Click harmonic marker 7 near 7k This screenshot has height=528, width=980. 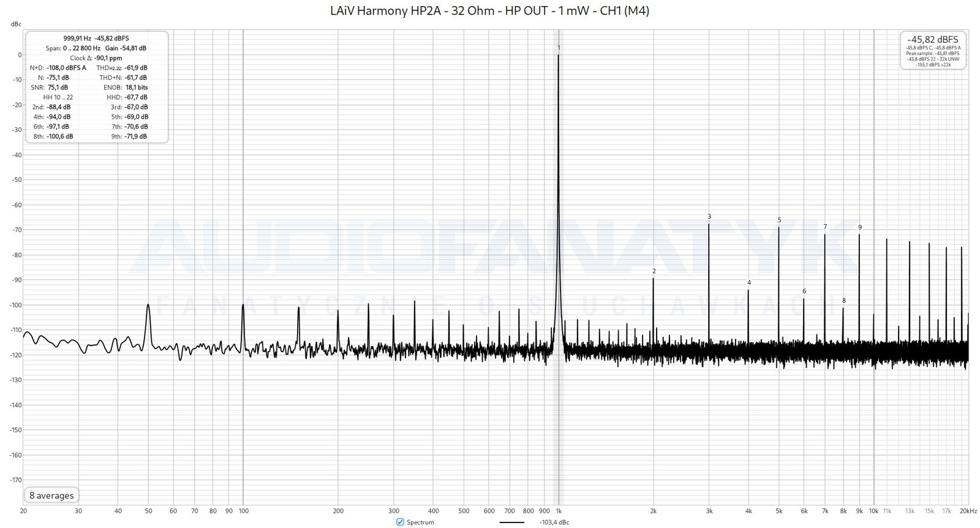[825, 227]
